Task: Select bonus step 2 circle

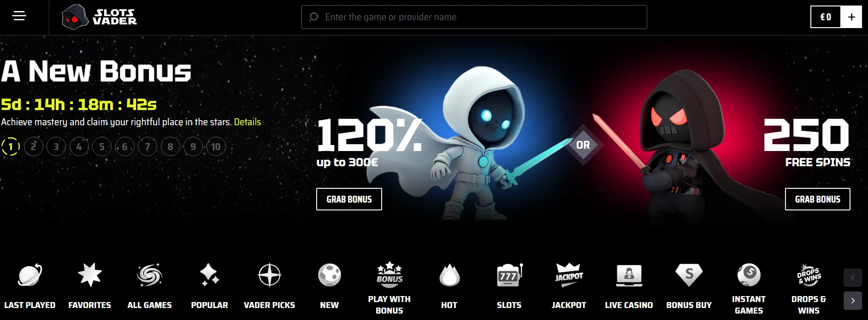Action: point(33,147)
